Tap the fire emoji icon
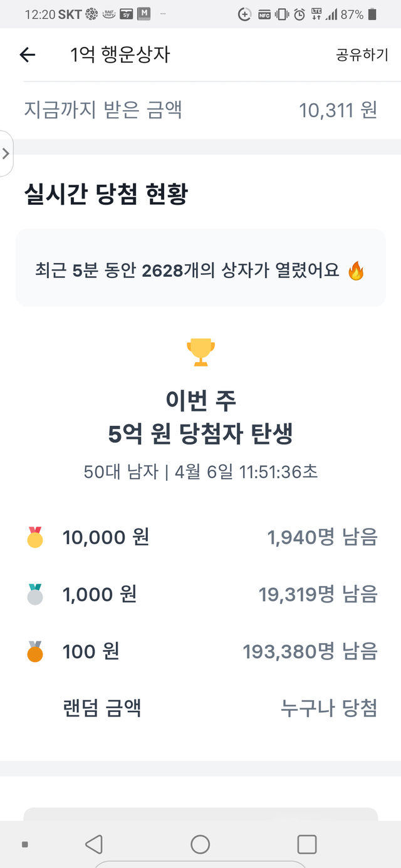This screenshot has width=401, height=868. pyautogui.click(x=356, y=271)
